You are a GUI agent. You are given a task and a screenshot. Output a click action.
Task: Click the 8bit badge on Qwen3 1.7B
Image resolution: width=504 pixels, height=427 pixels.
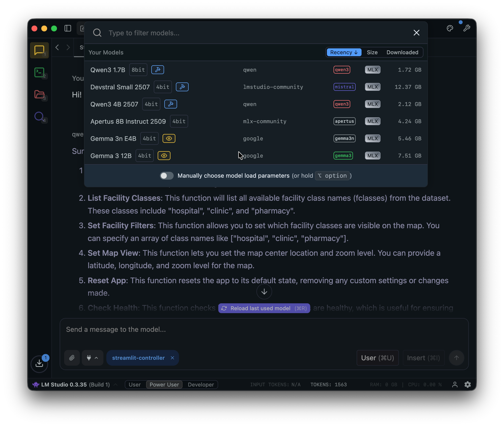tap(138, 70)
